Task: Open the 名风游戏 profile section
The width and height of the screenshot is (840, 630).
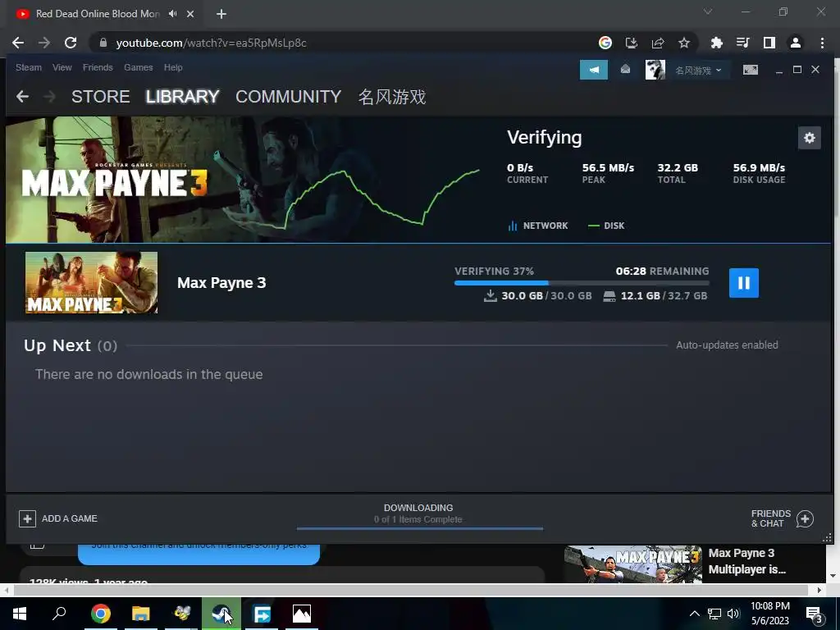Action: tap(392, 97)
